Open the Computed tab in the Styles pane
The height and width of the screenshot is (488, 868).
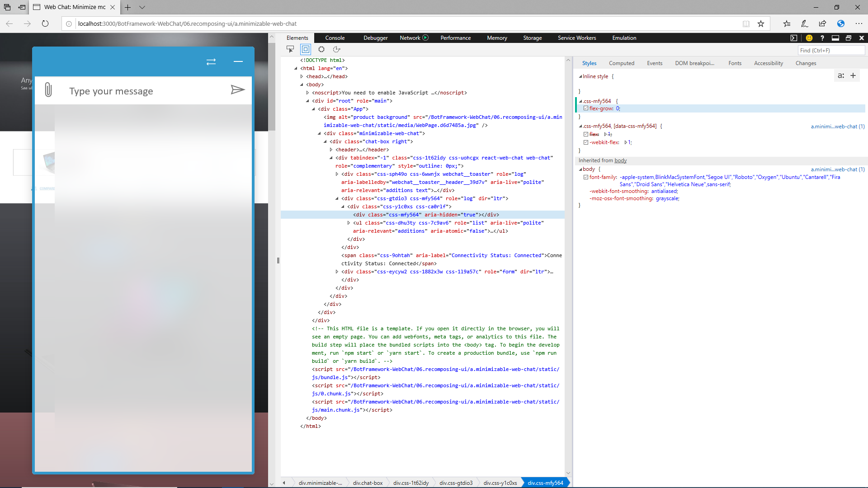(x=622, y=63)
